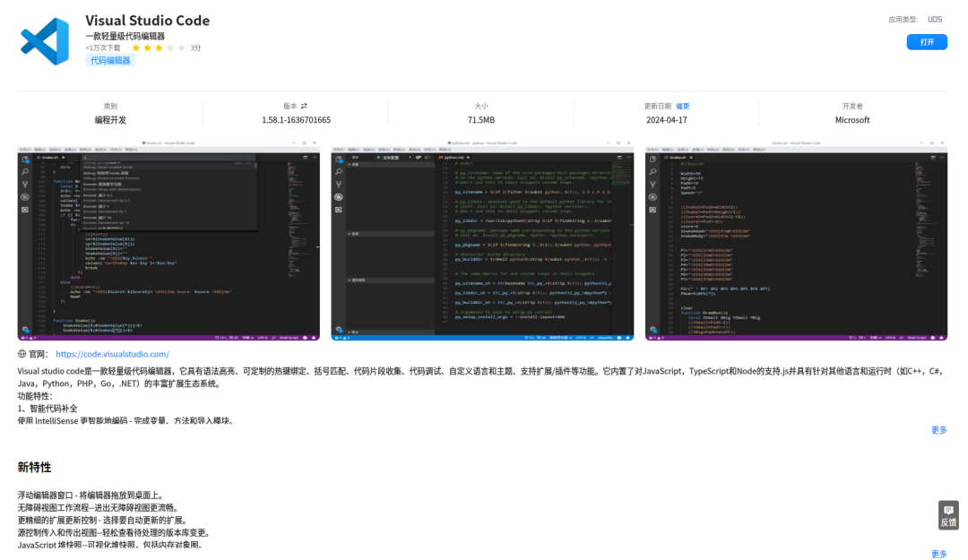Screen dimensions: 968x560
Task: Click the 3分 rating score text
Action: click(x=195, y=47)
